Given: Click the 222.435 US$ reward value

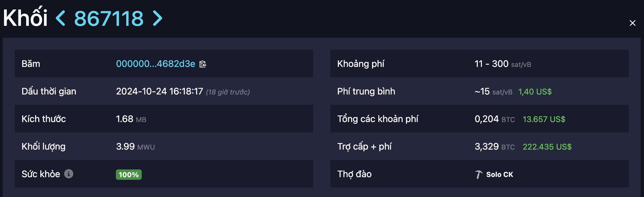Looking at the screenshot, I should point(547,147).
